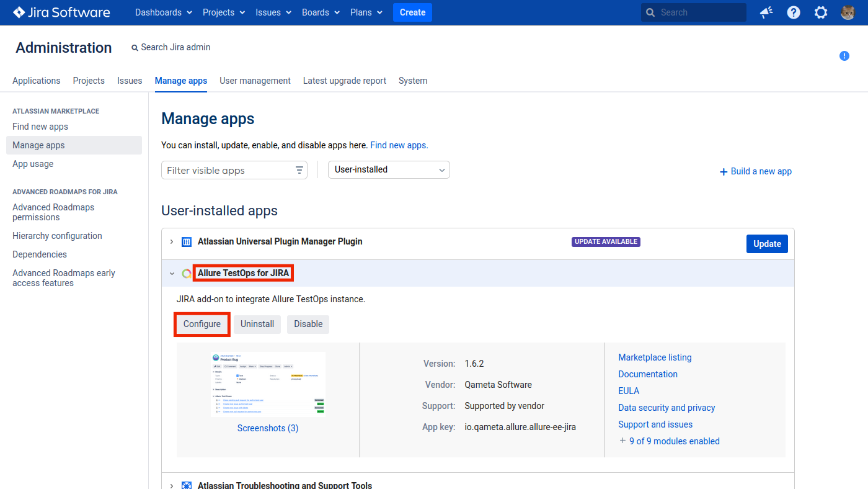Open the feedback megaphone icon

pos(766,12)
